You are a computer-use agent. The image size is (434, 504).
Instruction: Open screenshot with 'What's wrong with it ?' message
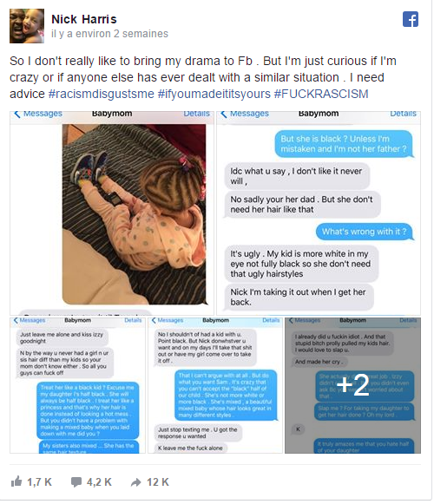(319, 213)
